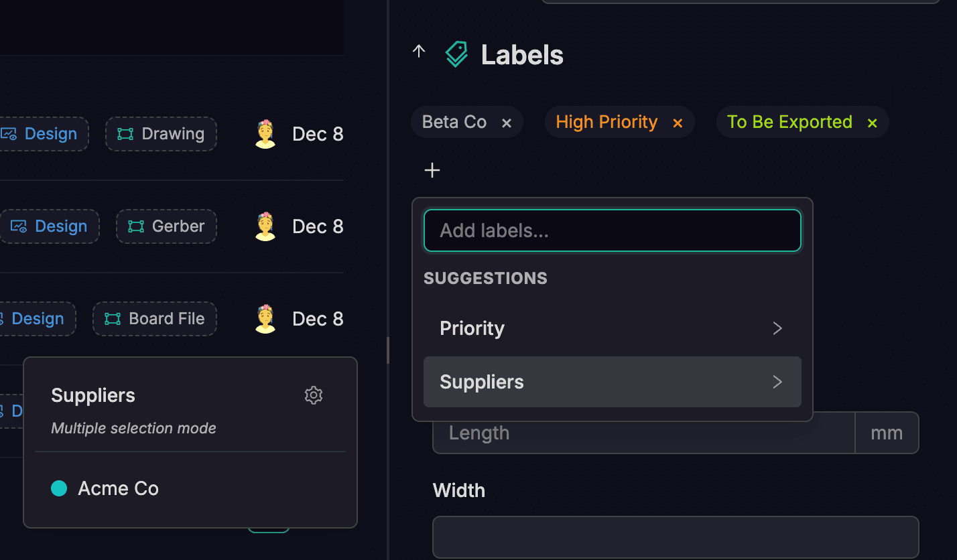Open the Suppliers settings gear
Image resolution: width=957 pixels, height=560 pixels.
(x=314, y=395)
